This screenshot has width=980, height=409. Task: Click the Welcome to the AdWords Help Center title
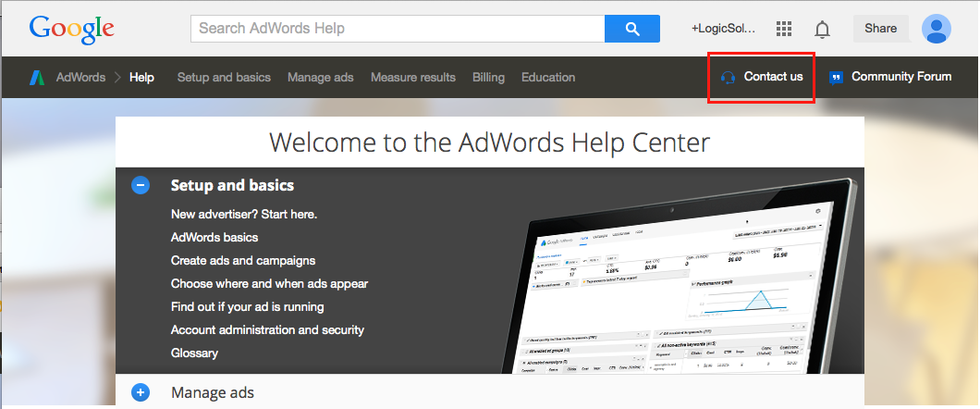pyautogui.click(x=489, y=143)
